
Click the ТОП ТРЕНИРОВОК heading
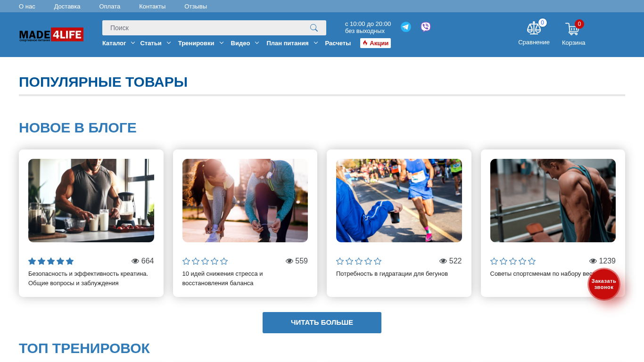coord(84,348)
